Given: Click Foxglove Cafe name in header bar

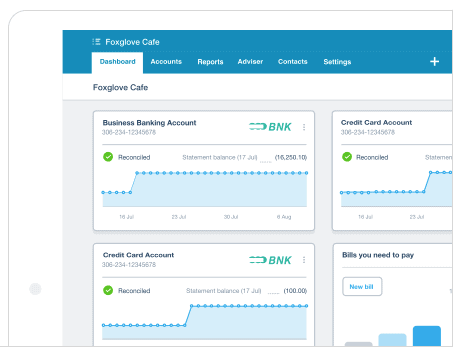Looking at the screenshot, I should point(132,42).
